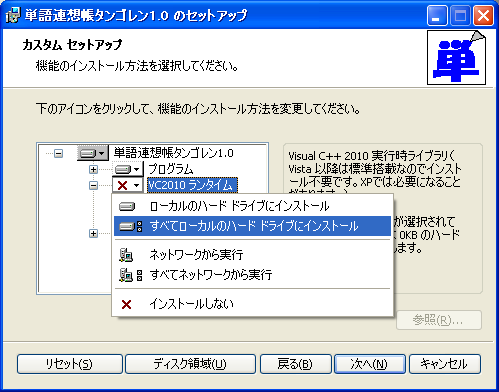This screenshot has height=392, width=499.
Task: Choose すべてネットワークから実行 option
Action: (x=252, y=275)
